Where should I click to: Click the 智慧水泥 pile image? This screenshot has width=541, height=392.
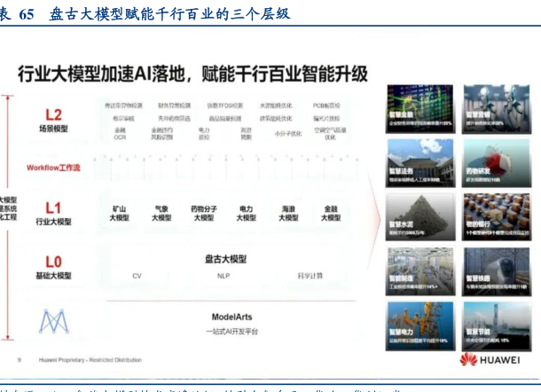pos(419,217)
